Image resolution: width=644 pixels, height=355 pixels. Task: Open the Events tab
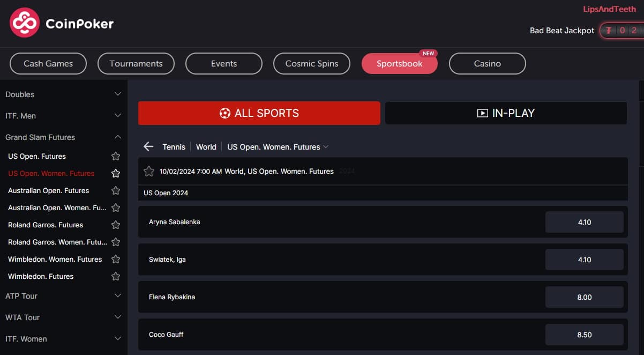224,63
